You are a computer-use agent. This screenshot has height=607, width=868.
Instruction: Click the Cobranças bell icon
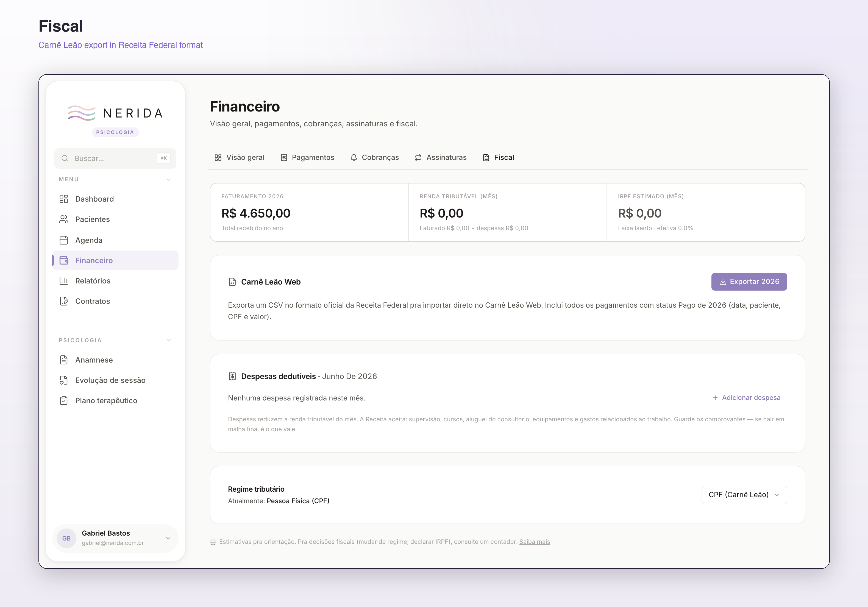(x=354, y=158)
